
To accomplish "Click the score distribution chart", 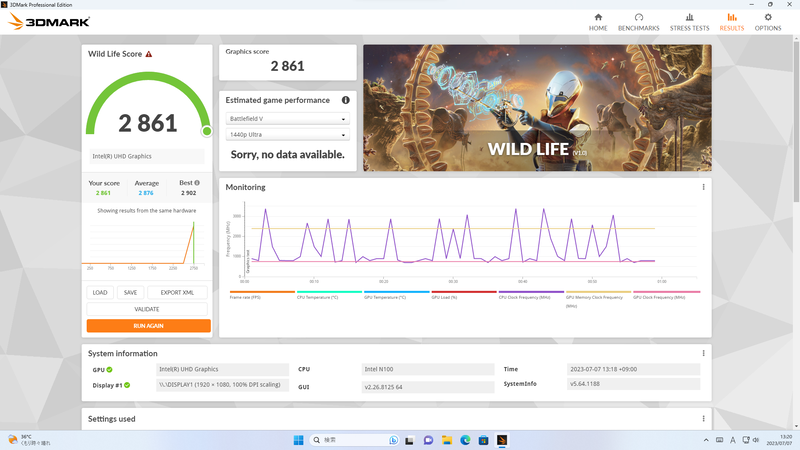I will [147, 244].
